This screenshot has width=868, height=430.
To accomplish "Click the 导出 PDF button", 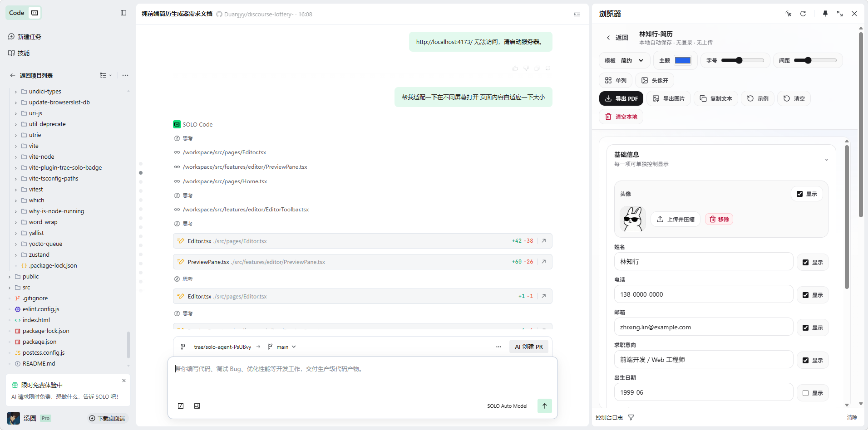I will coord(621,98).
